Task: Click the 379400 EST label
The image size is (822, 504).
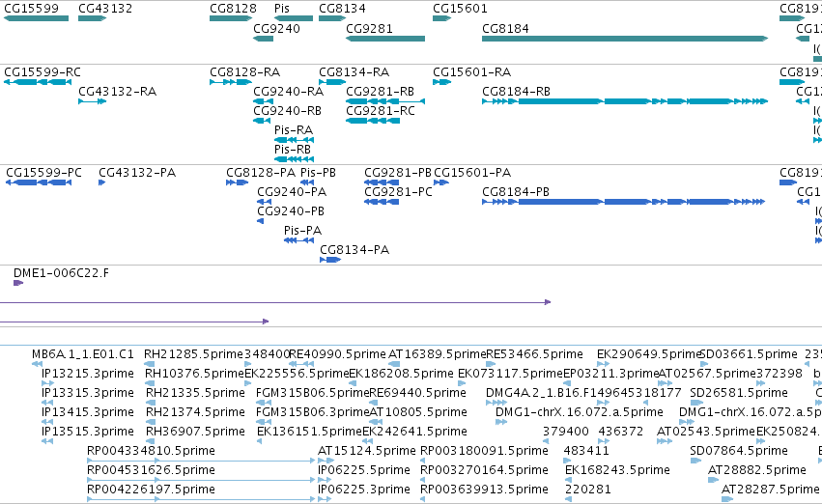Action: coord(566,432)
